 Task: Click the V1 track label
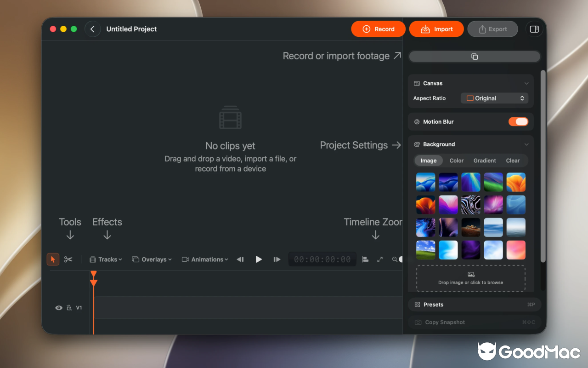pos(79,308)
